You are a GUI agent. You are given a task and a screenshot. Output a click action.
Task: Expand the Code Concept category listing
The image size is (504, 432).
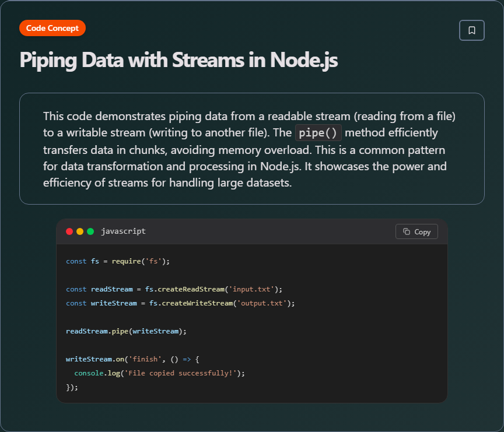(x=52, y=27)
